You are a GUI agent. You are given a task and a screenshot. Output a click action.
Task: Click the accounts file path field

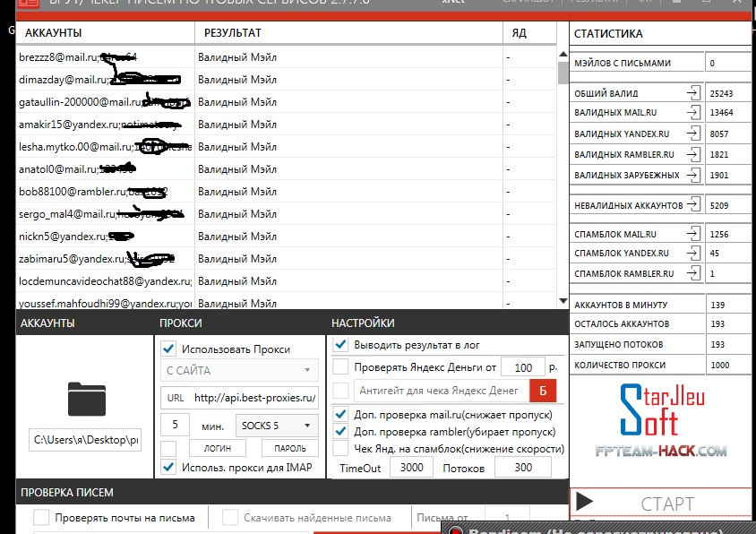pyautogui.click(x=85, y=440)
